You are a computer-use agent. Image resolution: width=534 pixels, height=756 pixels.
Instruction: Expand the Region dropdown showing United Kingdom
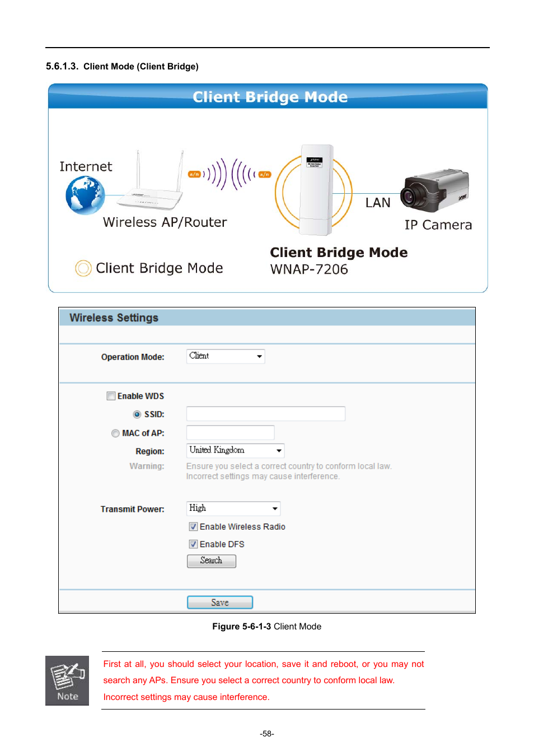click(235, 450)
